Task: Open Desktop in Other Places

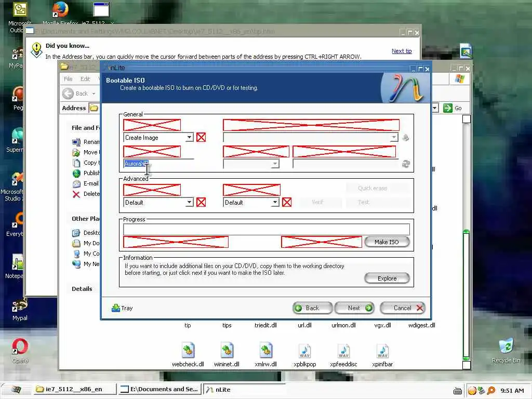Action: (x=86, y=233)
